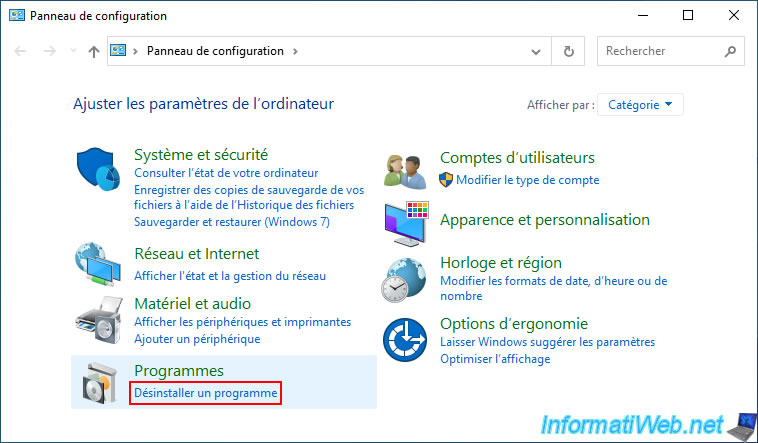Click Modifier le type de compte
Screen dimensions: 758x443
tap(527, 180)
